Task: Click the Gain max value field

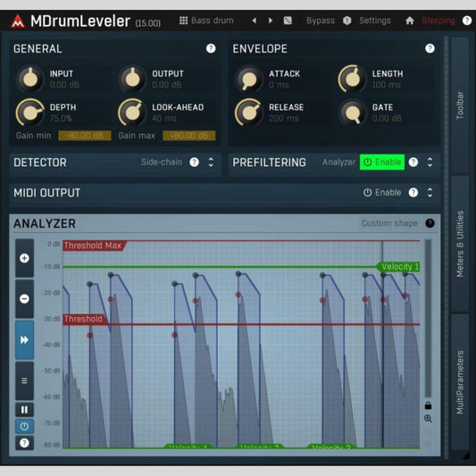Action: click(x=189, y=136)
